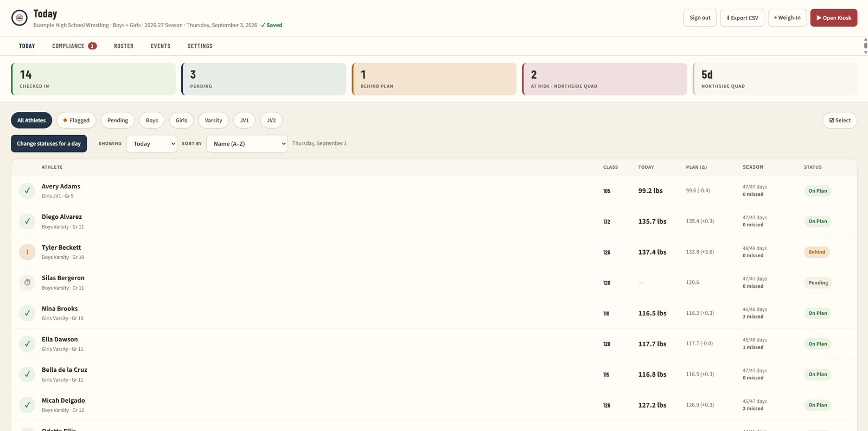Filter list to Pending athletes
The height and width of the screenshot is (431, 868).
(x=118, y=121)
